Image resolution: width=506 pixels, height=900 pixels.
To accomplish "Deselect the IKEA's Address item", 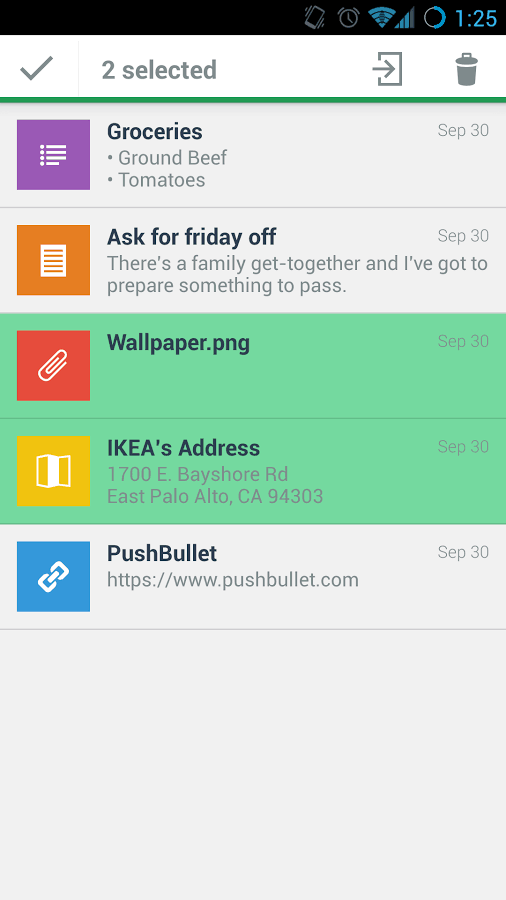I will tap(253, 471).
